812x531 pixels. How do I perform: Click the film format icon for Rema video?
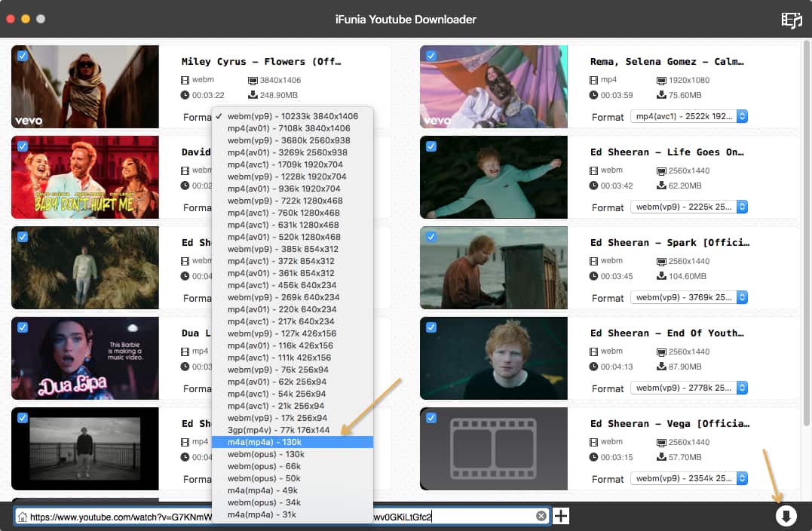[593, 80]
